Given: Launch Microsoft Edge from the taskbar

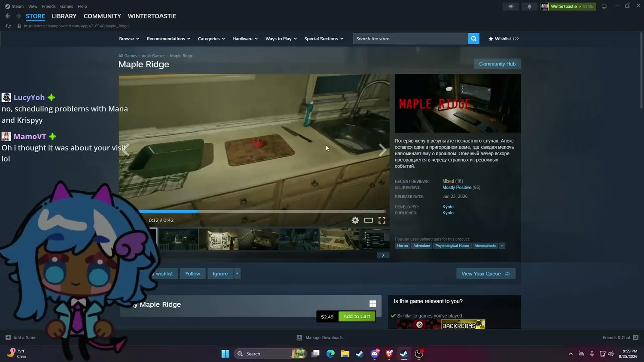Looking at the screenshot, I should click(331, 354).
